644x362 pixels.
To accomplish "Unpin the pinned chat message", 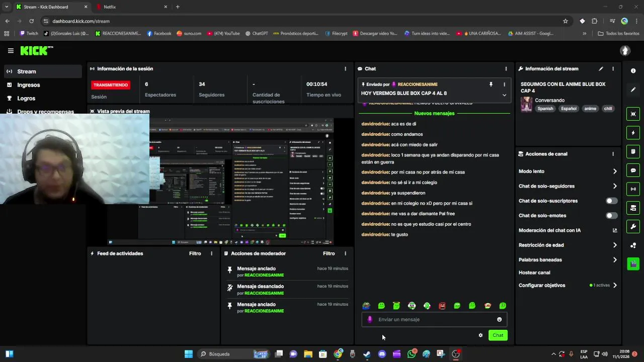I will click(491, 84).
